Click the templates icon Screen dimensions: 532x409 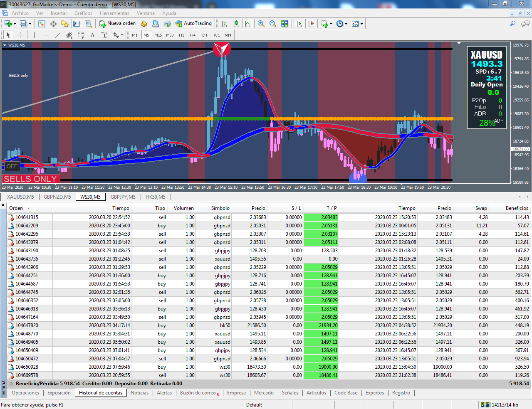tap(355, 24)
